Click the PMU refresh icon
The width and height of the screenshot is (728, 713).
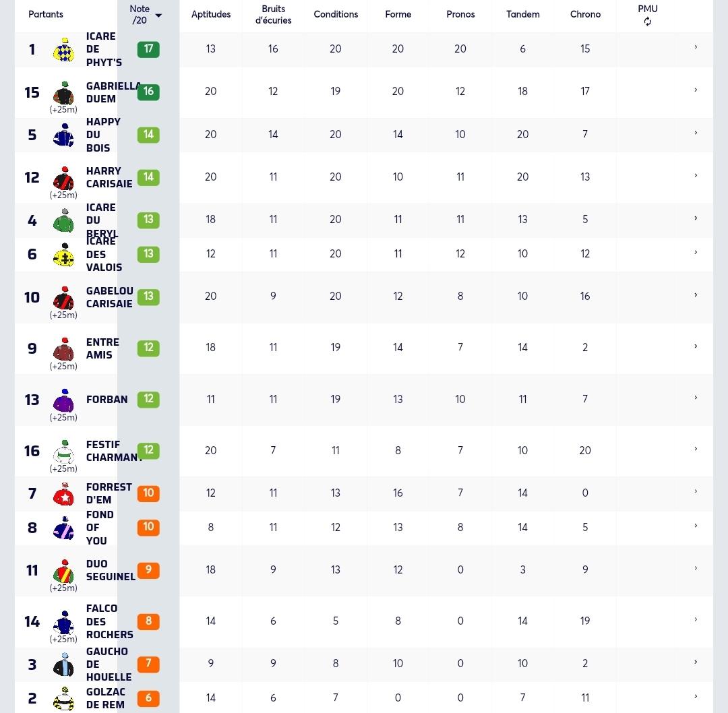[648, 22]
